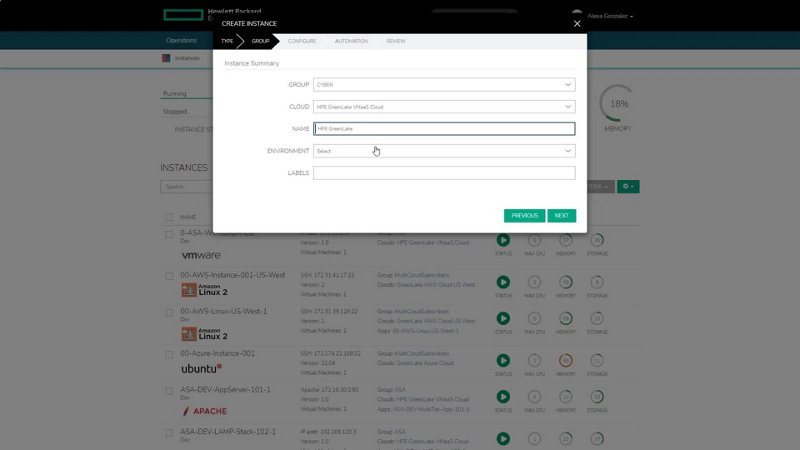The image size is (800, 450).
Task: Click the instances search field
Action: coord(186,187)
